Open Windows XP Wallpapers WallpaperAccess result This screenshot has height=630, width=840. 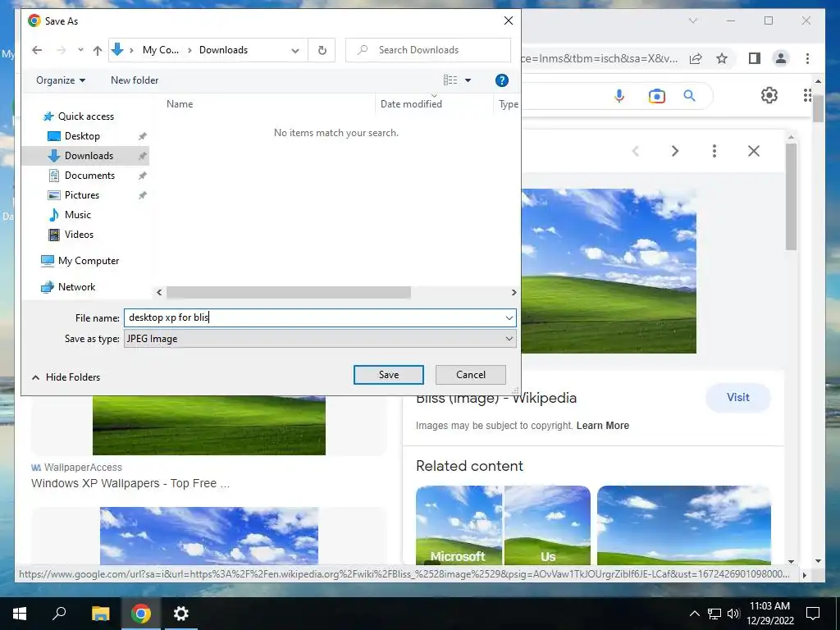point(130,483)
